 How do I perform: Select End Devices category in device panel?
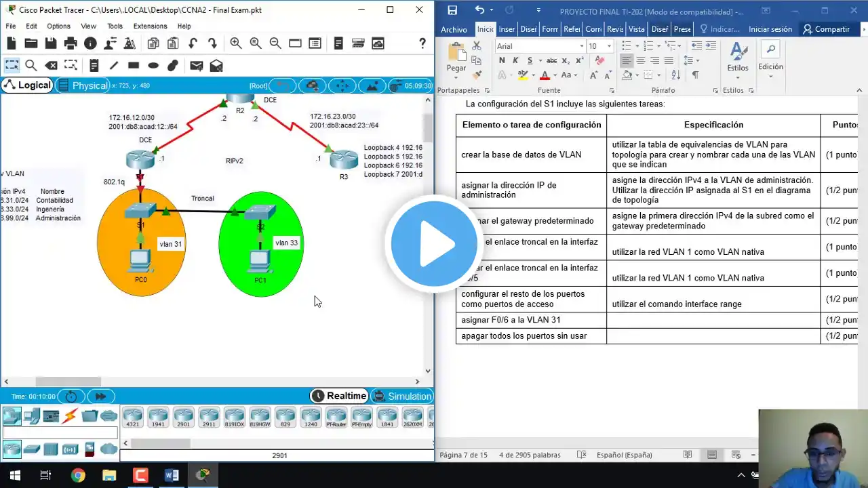31,415
